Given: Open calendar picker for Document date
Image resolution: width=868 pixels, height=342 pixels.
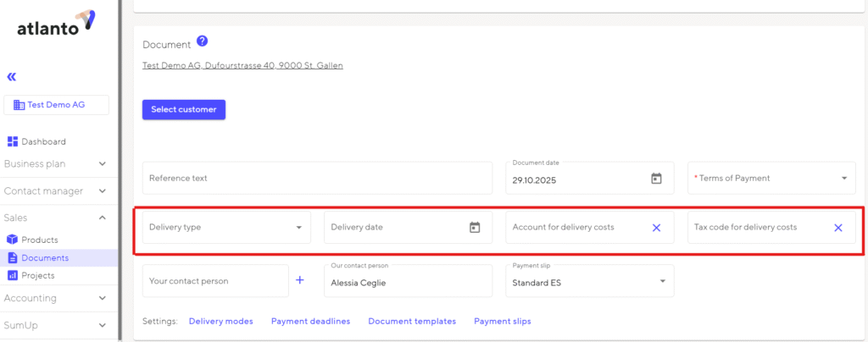Looking at the screenshot, I should tap(655, 179).
